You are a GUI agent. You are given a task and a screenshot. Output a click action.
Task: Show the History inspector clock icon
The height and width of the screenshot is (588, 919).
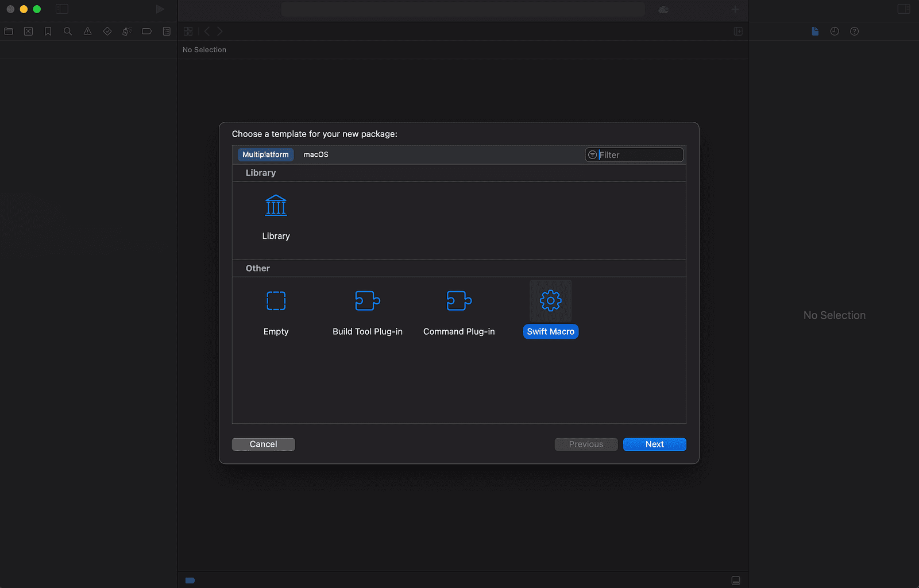pos(835,31)
